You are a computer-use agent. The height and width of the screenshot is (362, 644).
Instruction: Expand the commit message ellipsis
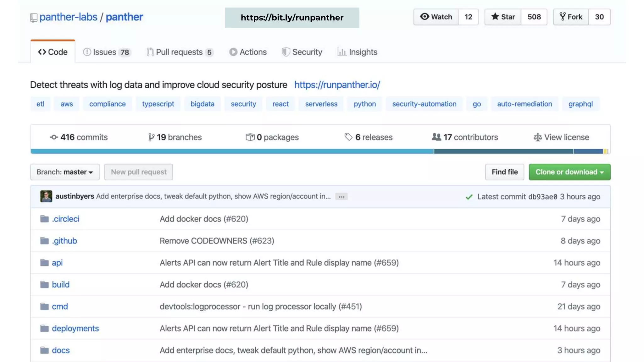(341, 197)
